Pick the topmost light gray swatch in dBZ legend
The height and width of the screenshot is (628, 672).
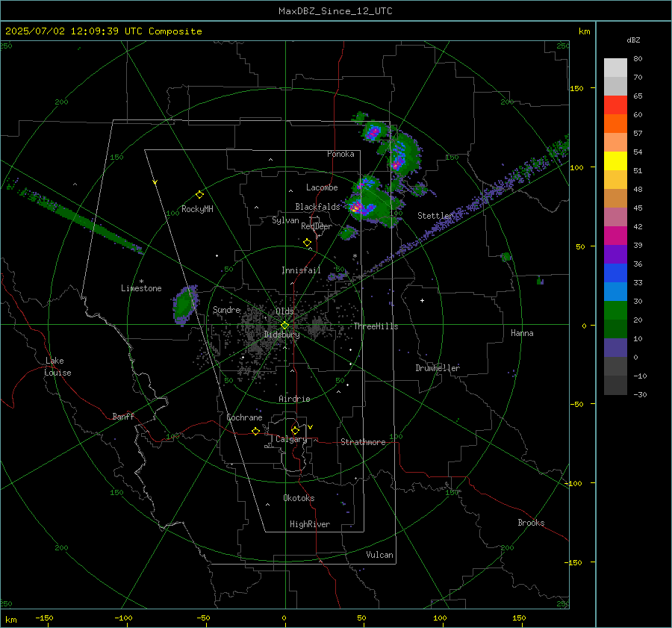point(615,68)
